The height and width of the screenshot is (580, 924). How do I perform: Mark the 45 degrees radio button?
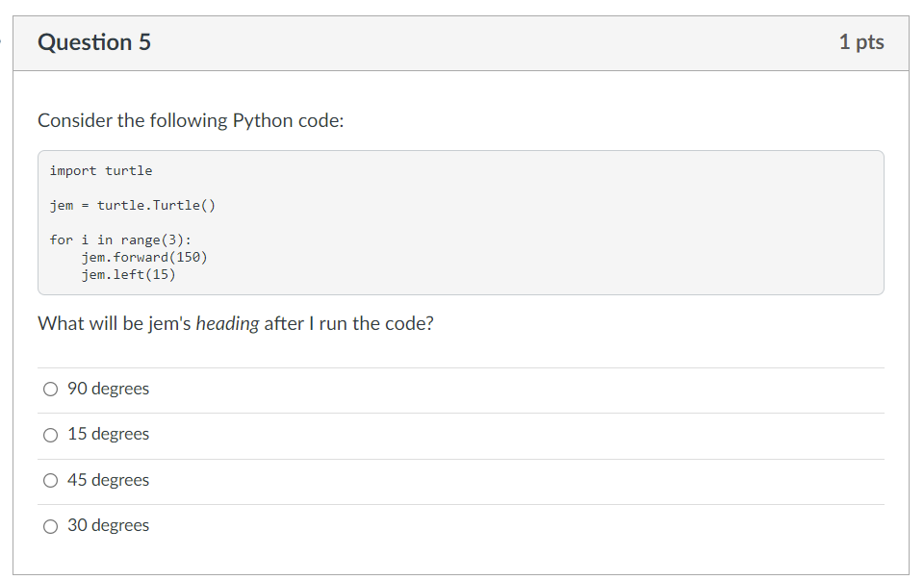(51, 481)
